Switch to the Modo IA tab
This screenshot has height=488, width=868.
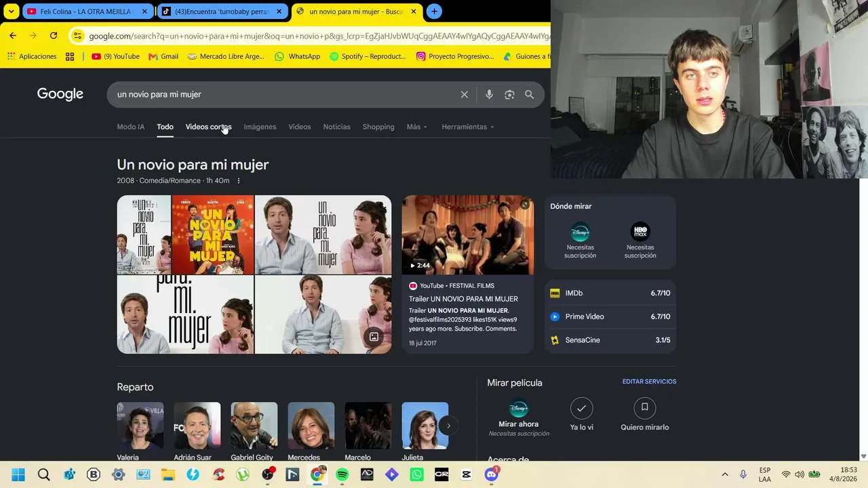tap(131, 127)
